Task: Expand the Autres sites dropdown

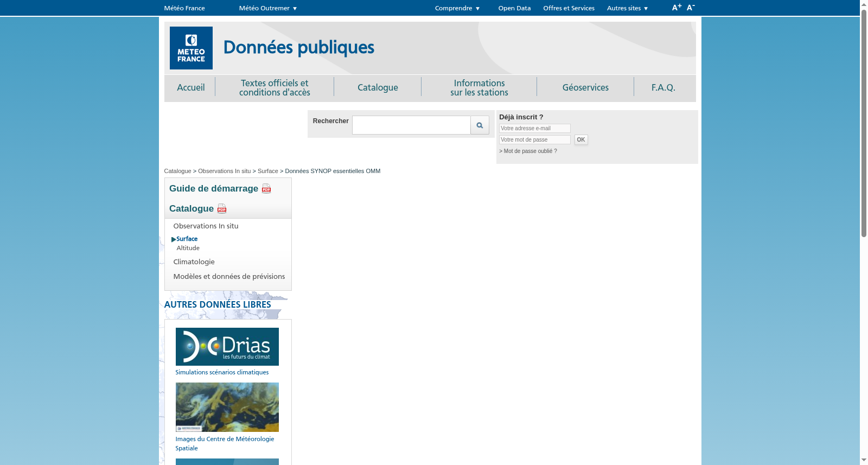Action: tap(628, 8)
